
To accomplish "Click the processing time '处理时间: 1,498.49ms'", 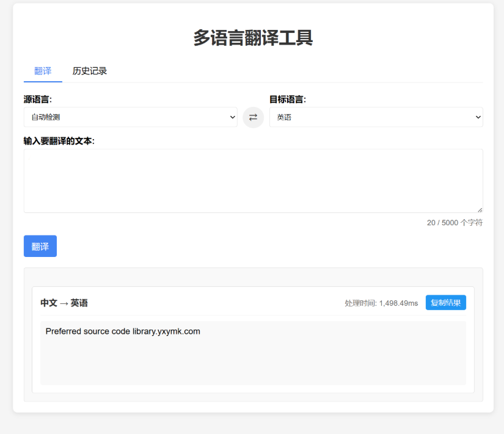I will coord(381,303).
